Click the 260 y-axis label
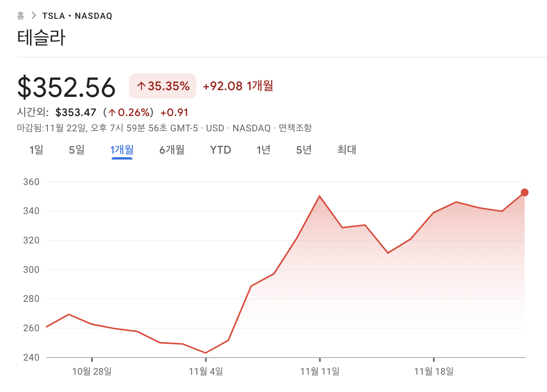 [x=31, y=328]
